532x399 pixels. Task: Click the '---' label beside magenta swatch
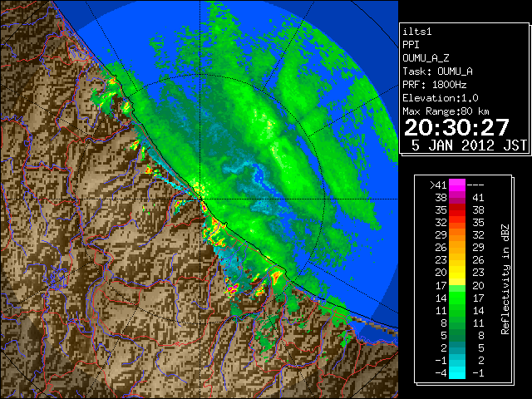pyautogui.click(x=475, y=185)
